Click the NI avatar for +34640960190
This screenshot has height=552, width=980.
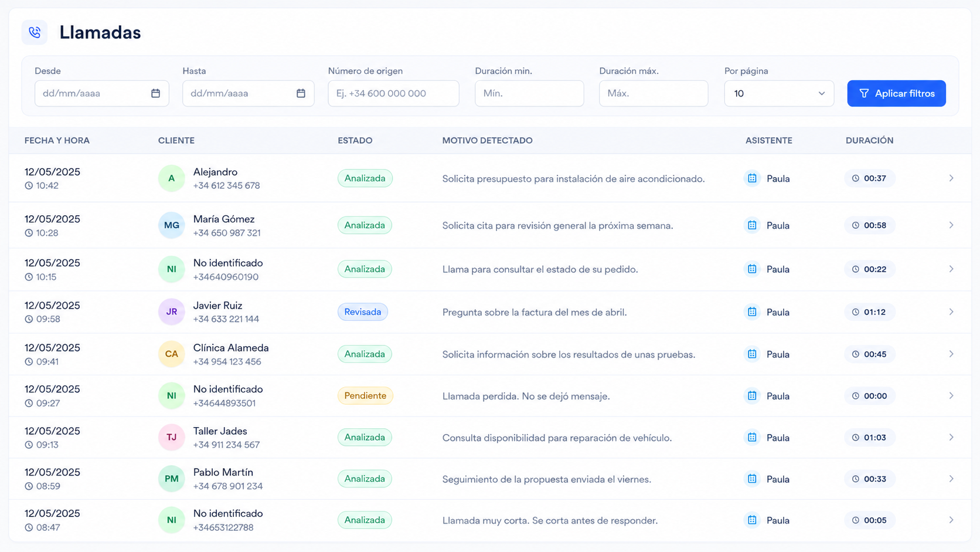(171, 269)
